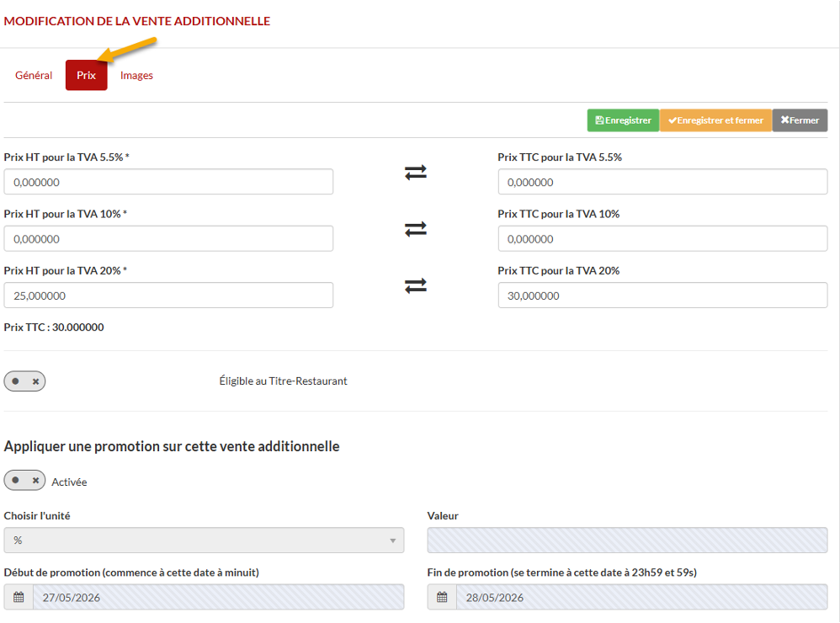Viewport: 840px width, 623px height.
Task: Click Enregistrer et fermer button
Action: coord(715,120)
